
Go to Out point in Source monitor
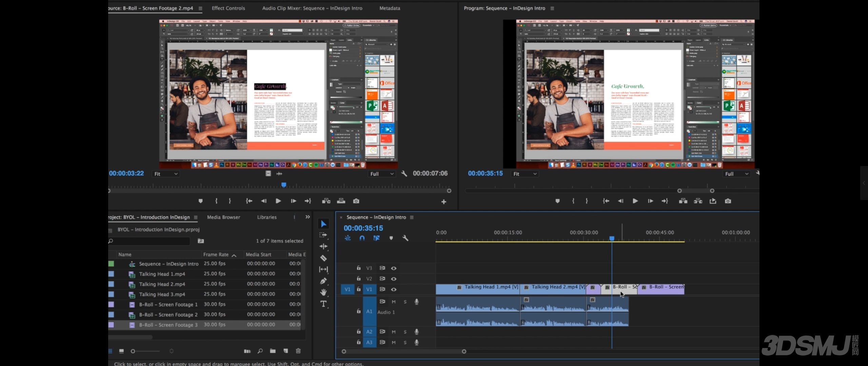[x=308, y=201]
